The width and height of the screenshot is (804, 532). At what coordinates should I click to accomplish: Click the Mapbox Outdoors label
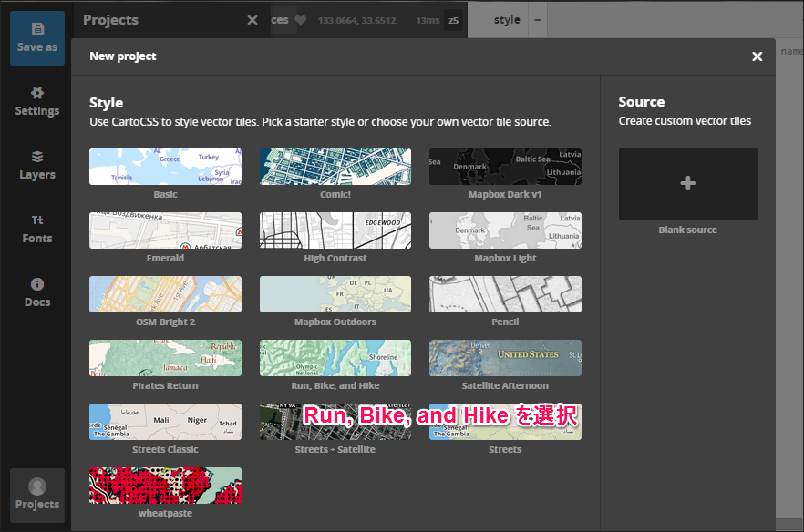[x=335, y=322]
